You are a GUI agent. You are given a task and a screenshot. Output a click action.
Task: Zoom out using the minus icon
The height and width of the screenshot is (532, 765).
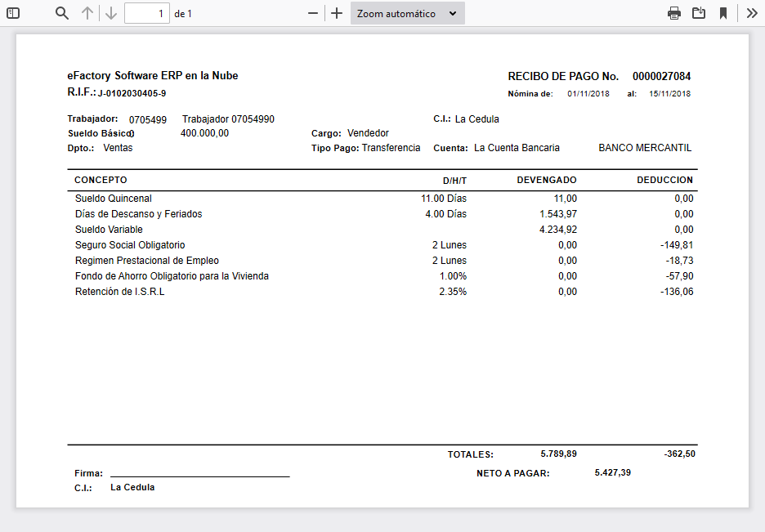pos(311,12)
